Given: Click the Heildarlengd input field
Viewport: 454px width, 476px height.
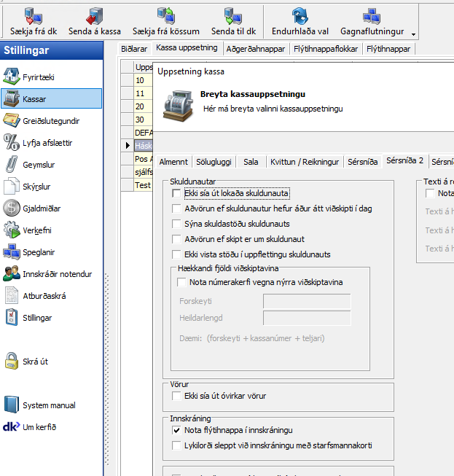Looking at the screenshot, I should click(306, 318).
